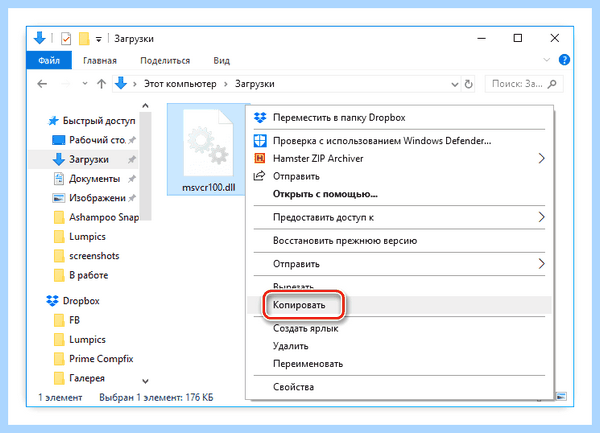Click the blue download arrow in address bar
Viewport: 600px width, 433px height.
[x=121, y=83]
